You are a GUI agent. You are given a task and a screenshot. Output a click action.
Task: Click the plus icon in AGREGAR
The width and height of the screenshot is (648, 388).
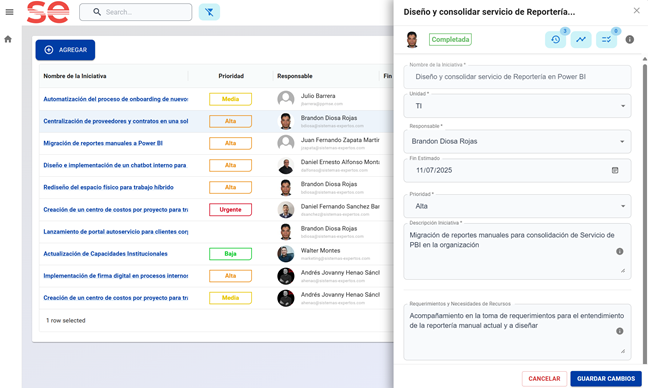49,50
